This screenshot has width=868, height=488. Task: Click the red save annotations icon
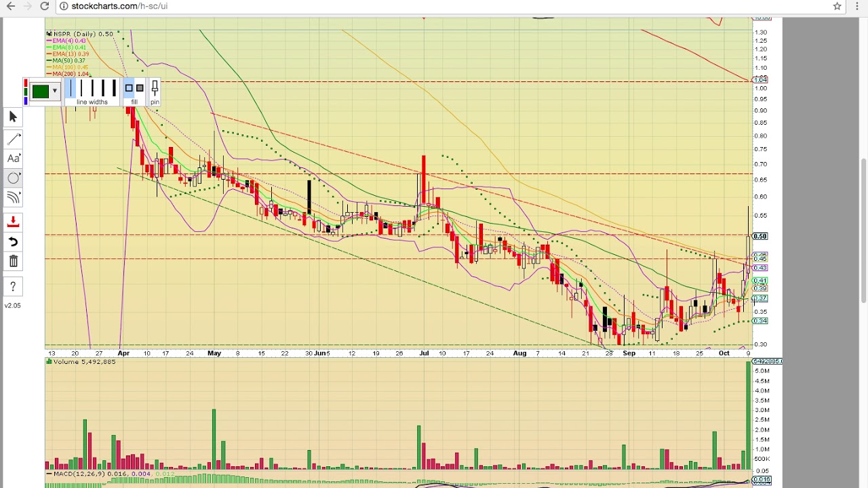[x=13, y=222]
